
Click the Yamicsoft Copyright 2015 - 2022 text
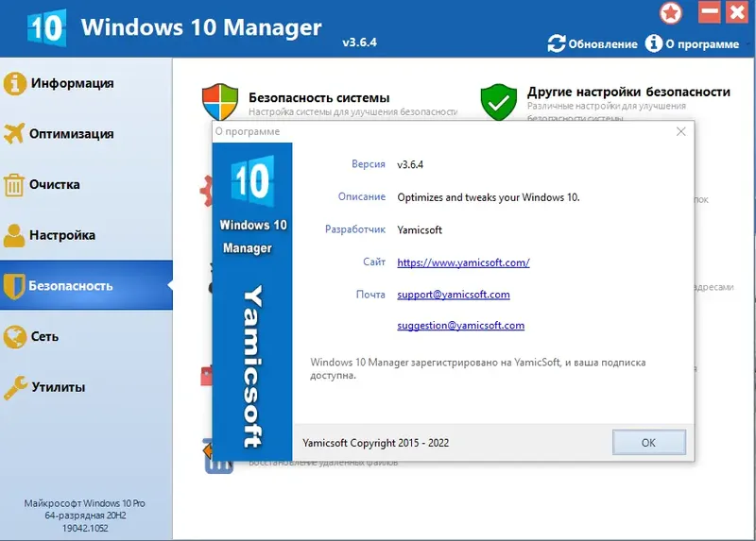coord(375,443)
